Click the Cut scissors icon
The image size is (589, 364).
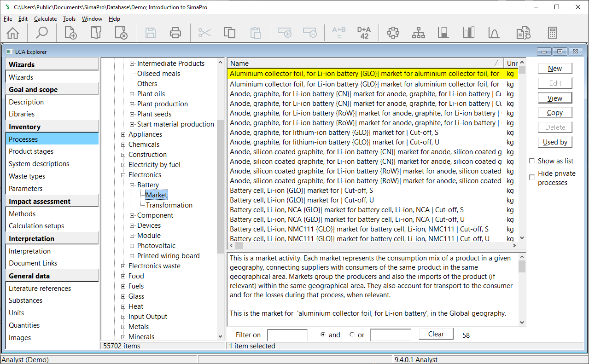coord(204,33)
